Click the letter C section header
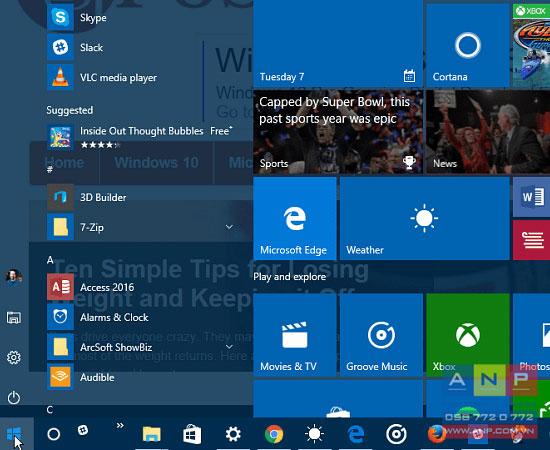Screen dimensions: 550x450 tap(50, 410)
